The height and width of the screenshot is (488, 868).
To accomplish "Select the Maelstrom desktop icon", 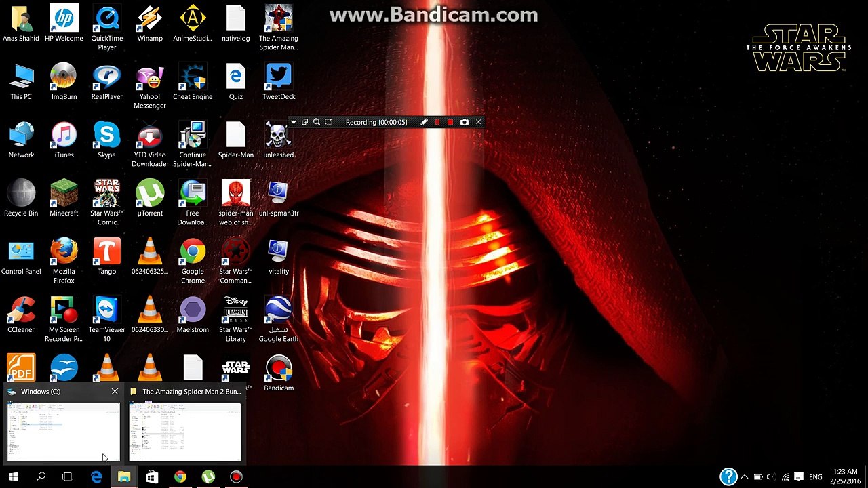I will coord(193,315).
